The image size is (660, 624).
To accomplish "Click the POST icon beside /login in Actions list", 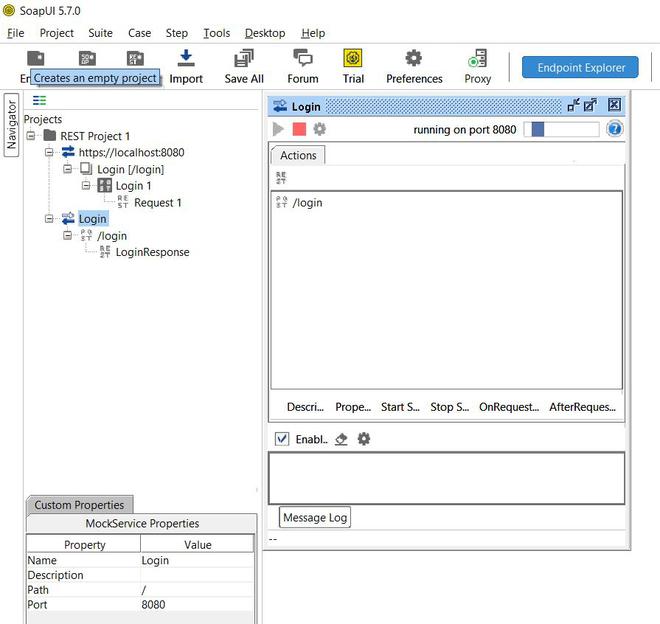I will click(x=281, y=202).
